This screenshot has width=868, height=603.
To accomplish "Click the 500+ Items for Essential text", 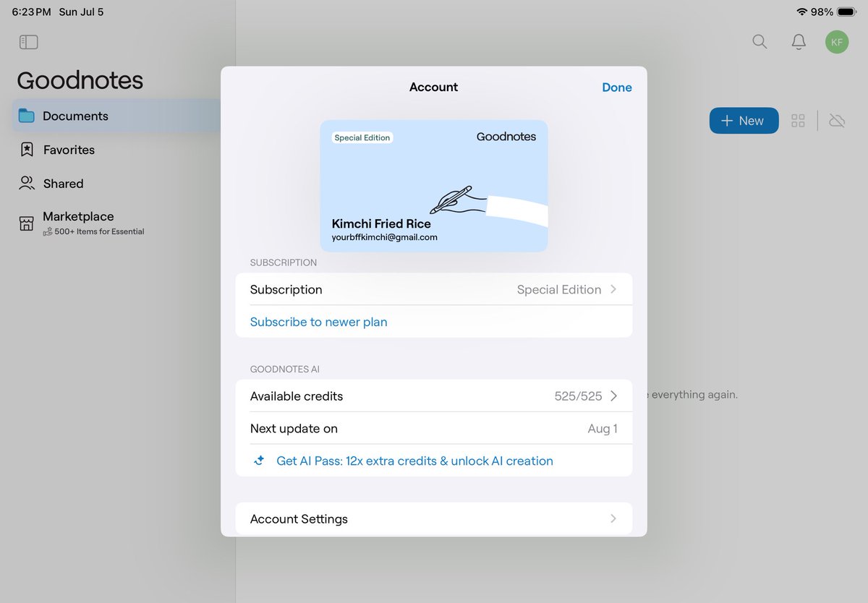I will pyautogui.click(x=100, y=231).
